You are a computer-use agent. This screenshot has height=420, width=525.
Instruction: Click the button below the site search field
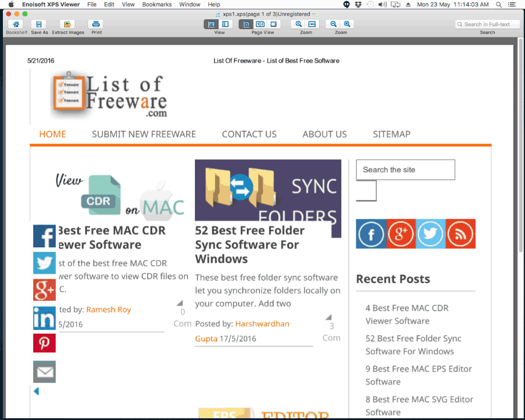tap(366, 191)
